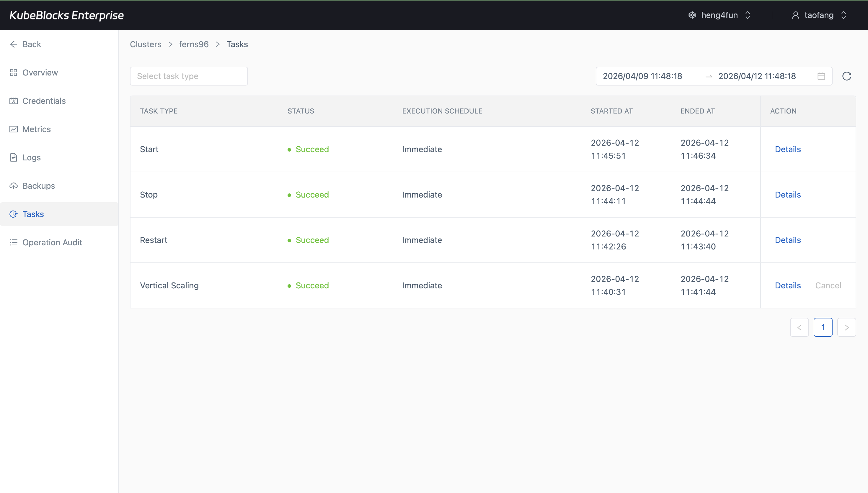868x493 pixels.
Task: Open Backups via its cloud icon
Action: pos(14,185)
